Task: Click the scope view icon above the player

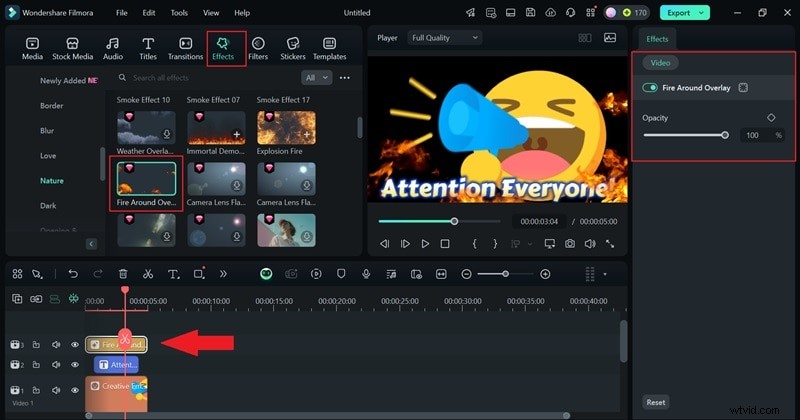Action: [x=610, y=38]
